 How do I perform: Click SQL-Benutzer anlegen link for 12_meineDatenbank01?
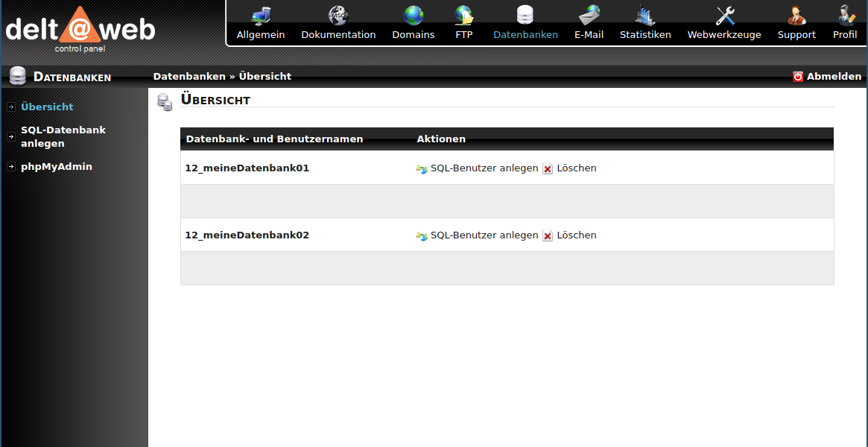click(x=484, y=168)
